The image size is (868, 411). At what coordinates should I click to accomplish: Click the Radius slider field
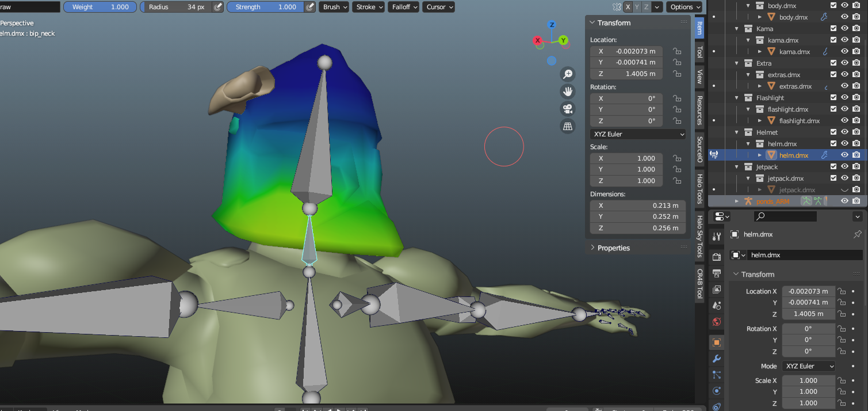[x=176, y=7]
